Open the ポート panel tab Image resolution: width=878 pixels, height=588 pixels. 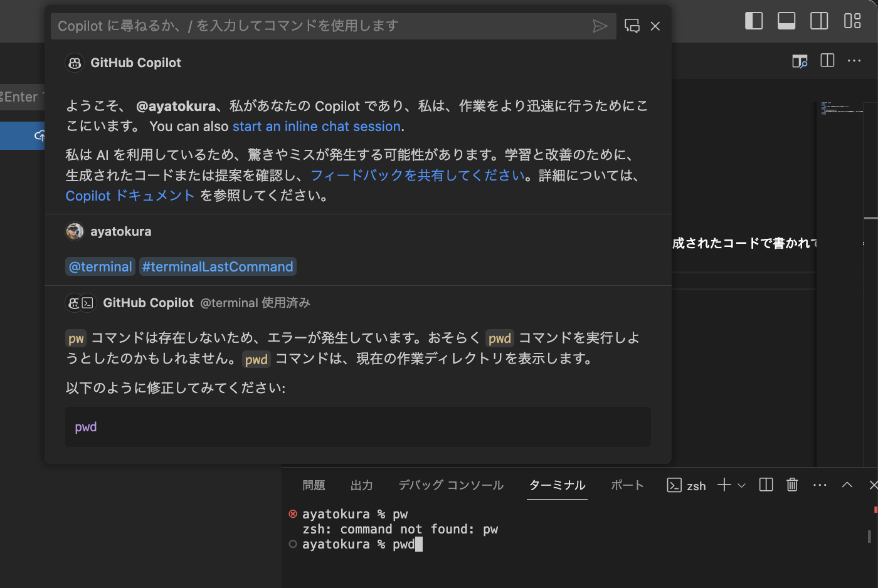click(x=627, y=485)
